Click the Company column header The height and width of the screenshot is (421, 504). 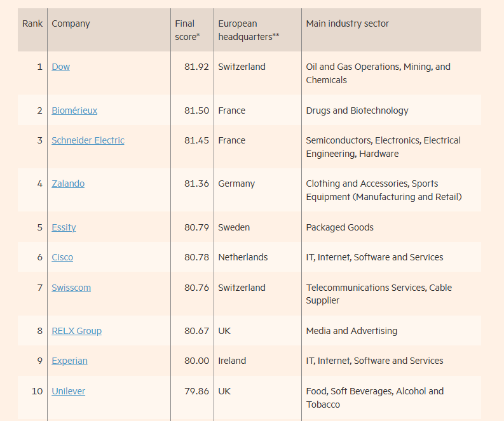click(71, 24)
